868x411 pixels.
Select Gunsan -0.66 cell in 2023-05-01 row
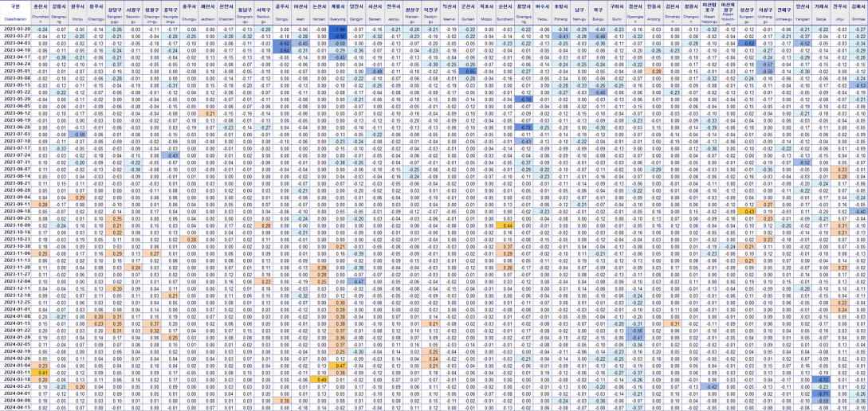[469, 71]
